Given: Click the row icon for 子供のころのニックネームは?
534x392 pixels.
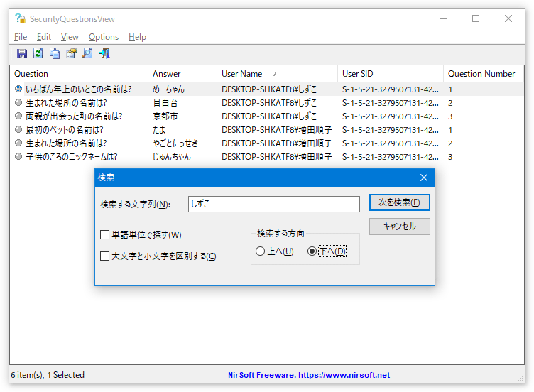Looking at the screenshot, I should [x=18, y=157].
